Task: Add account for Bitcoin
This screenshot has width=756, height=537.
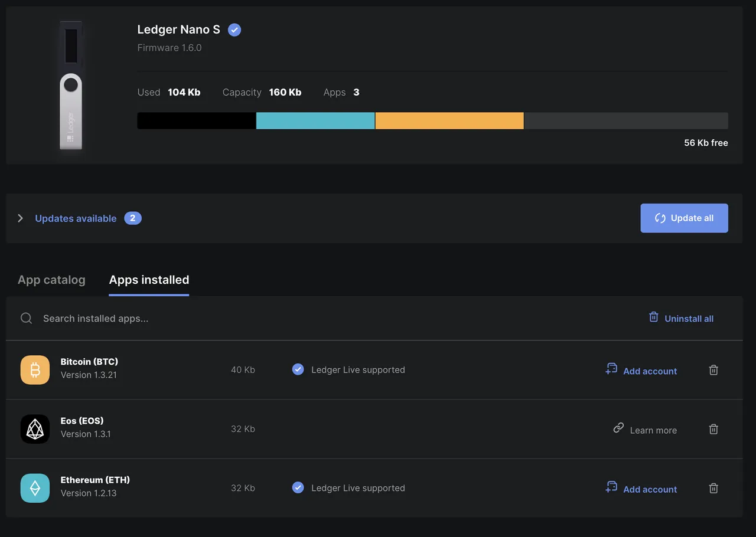Action: pyautogui.click(x=641, y=370)
